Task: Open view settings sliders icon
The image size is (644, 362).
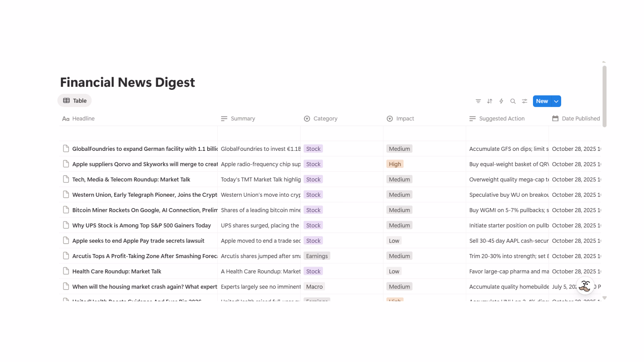Action: [x=525, y=101]
